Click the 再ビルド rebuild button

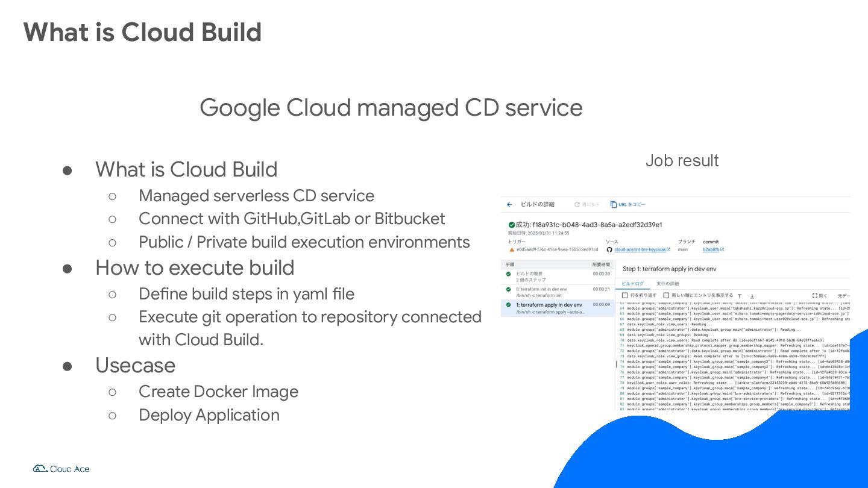tap(587, 205)
